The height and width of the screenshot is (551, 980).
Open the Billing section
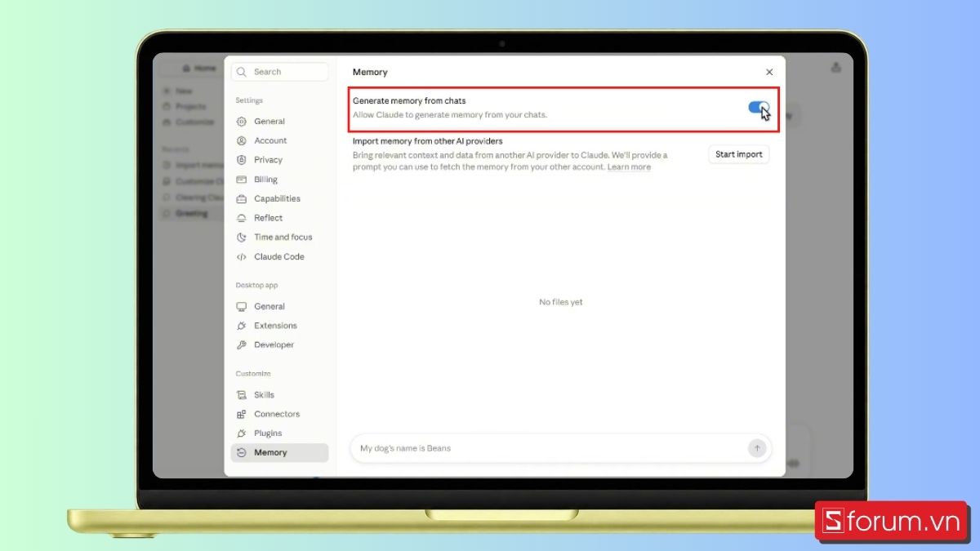279,180
